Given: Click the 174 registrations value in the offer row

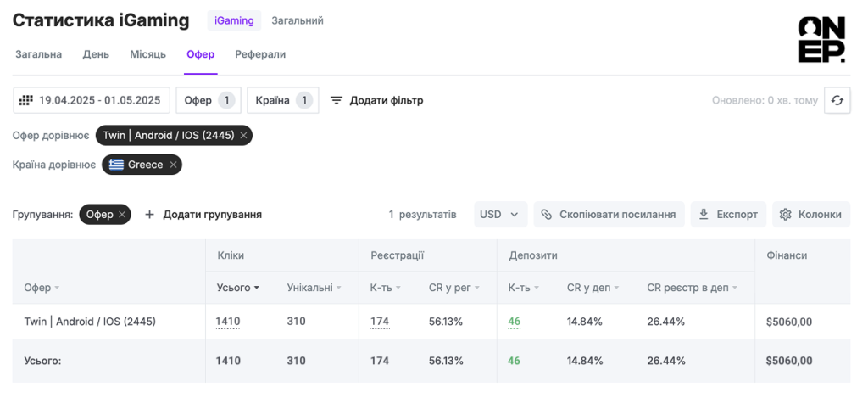Looking at the screenshot, I should coord(380,322).
